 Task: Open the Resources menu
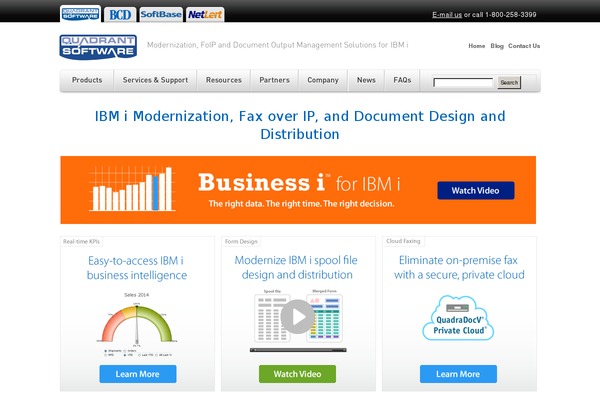click(x=224, y=80)
